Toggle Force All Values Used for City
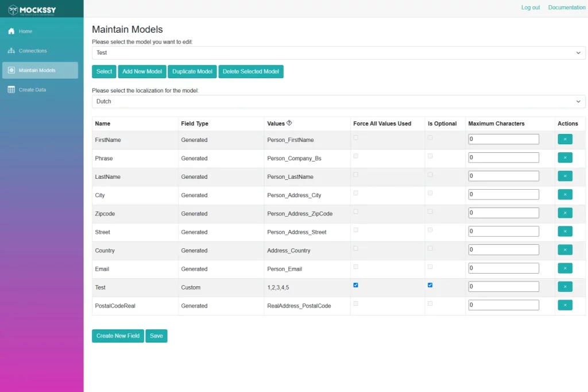 point(355,193)
